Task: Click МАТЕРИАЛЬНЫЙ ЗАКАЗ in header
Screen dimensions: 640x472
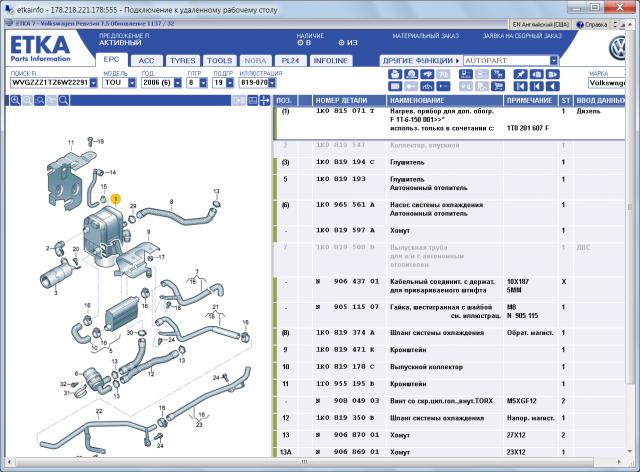Action: coord(426,36)
